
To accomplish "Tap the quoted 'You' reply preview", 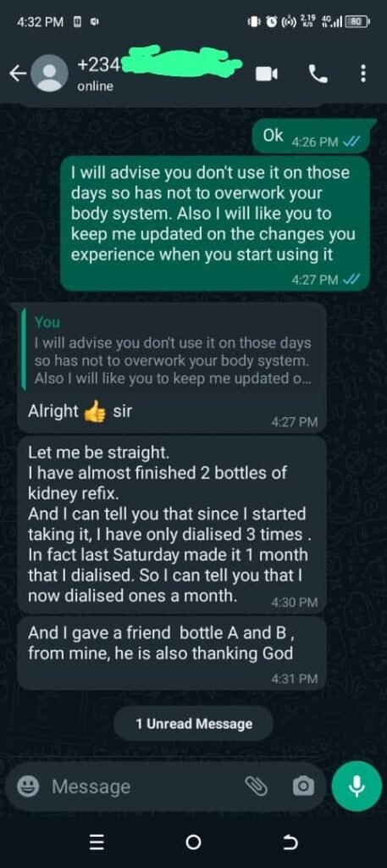I will (173, 351).
